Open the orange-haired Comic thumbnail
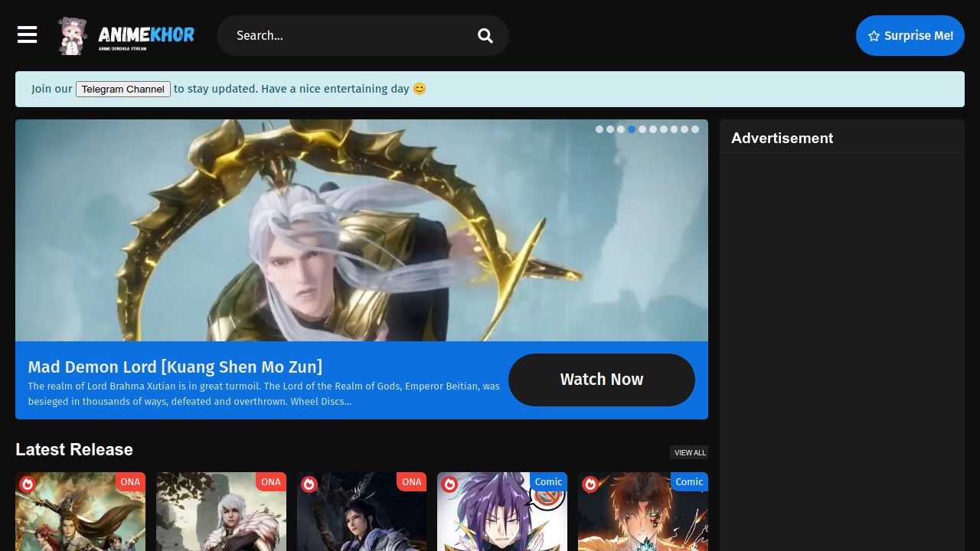This screenshot has width=980, height=551. point(643,511)
